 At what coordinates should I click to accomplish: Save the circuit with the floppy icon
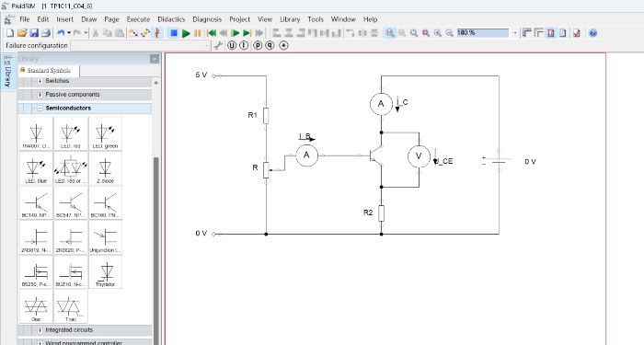point(34,33)
